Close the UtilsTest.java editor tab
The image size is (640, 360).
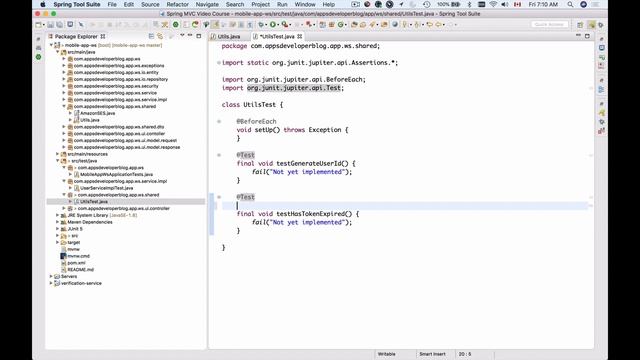pos(300,36)
